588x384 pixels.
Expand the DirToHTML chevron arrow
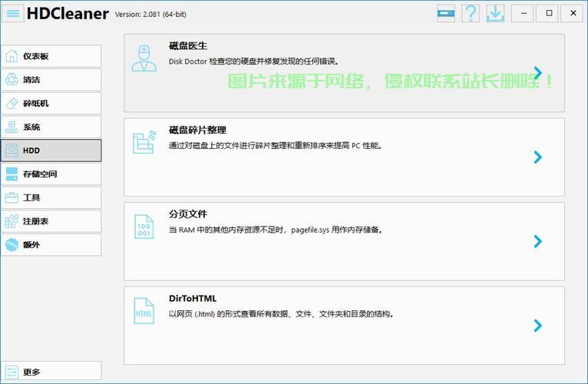pyautogui.click(x=538, y=326)
